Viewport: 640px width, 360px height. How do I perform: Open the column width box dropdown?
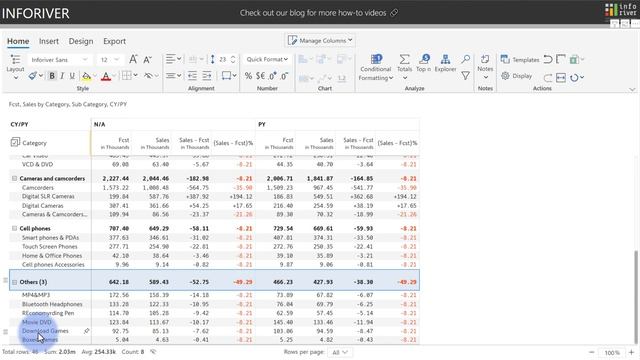tap(229, 76)
